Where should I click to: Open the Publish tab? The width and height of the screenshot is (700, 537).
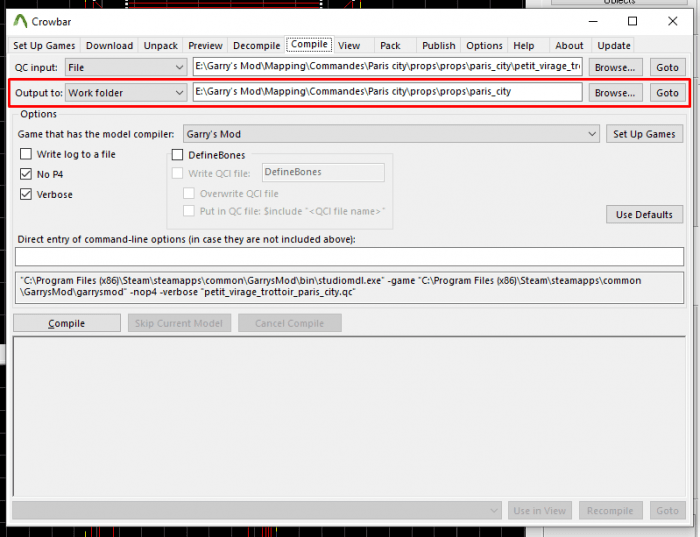pos(439,46)
